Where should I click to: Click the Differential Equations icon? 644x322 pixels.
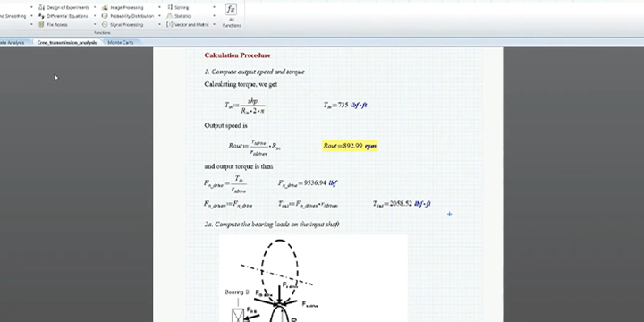41,16
